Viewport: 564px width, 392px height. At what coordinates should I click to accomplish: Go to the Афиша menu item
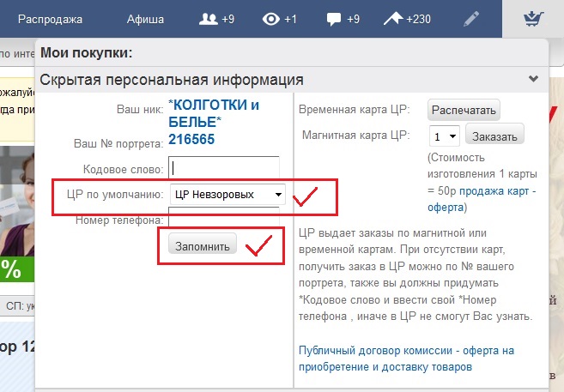(x=145, y=19)
